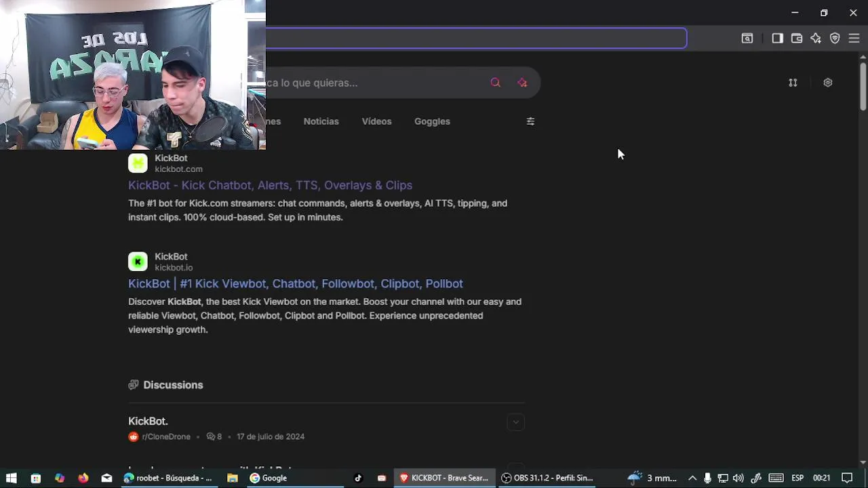Click the magnifier search icon in search box
The height and width of the screenshot is (488, 868).
pos(496,83)
